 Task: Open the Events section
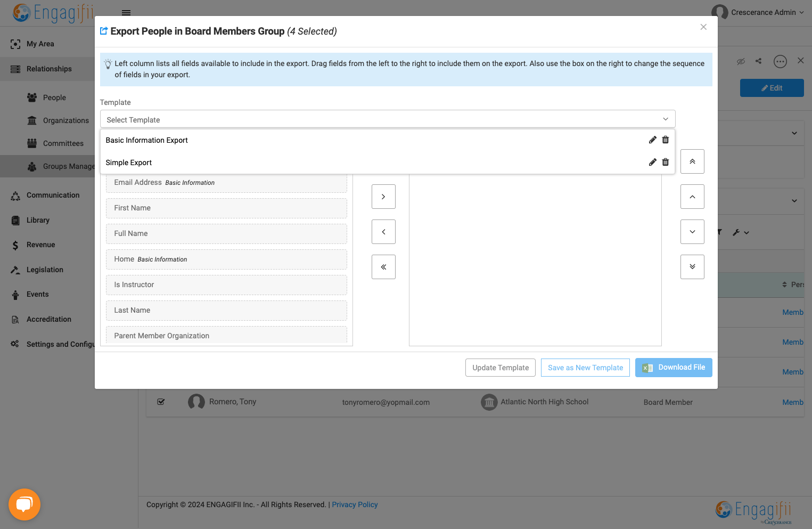37,294
